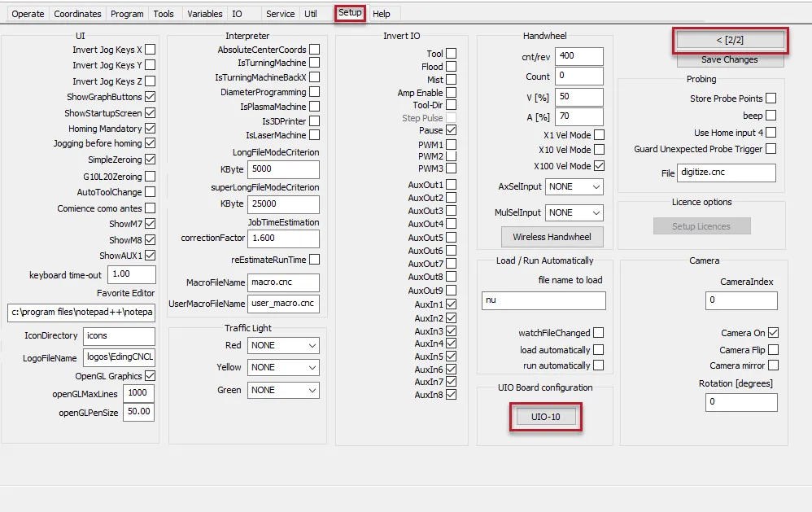Click the UIO-10 board configuration button
This screenshot has height=512, width=812.
click(x=546, y=417)
